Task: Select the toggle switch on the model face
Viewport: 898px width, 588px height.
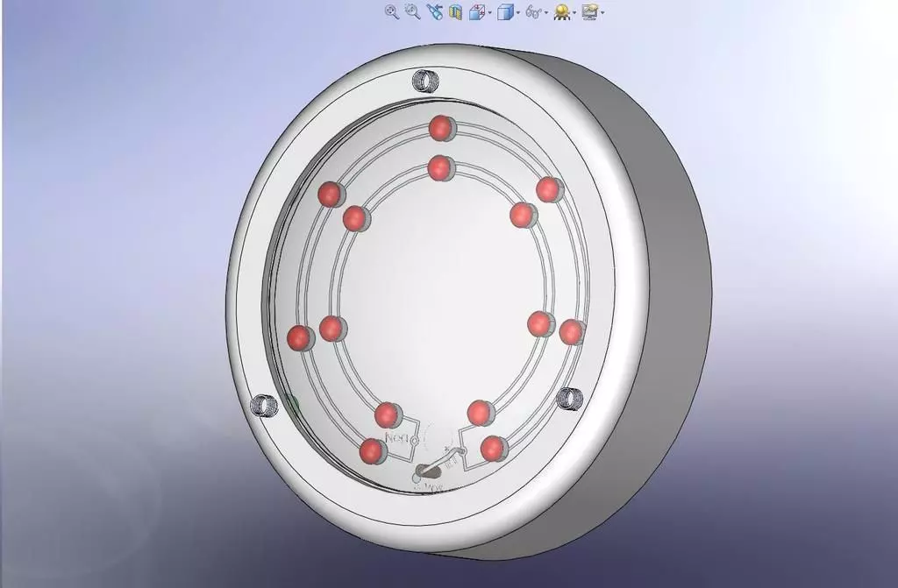Action: point(427,473)
